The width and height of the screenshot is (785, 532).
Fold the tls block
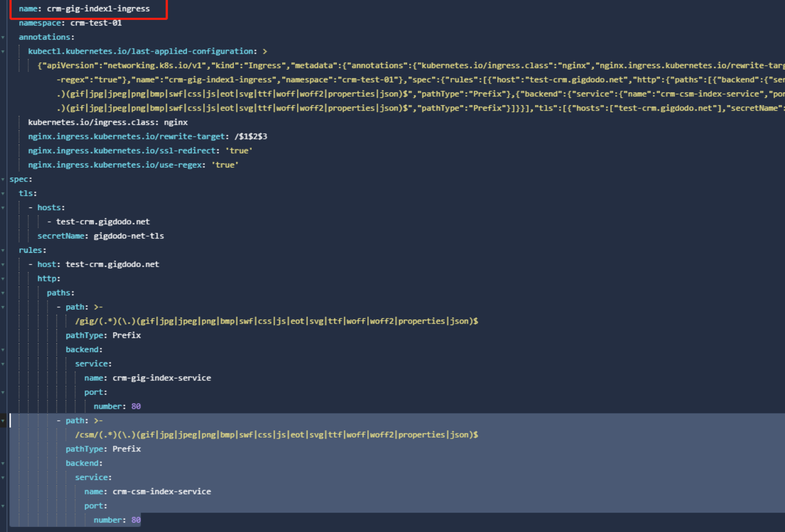3,194
